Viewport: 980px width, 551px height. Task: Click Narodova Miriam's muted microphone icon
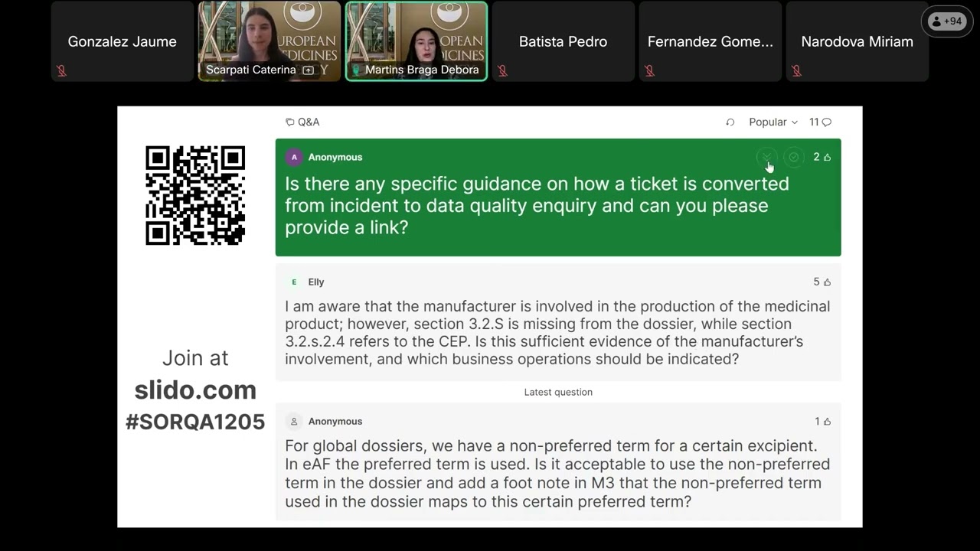coord(796,70)
